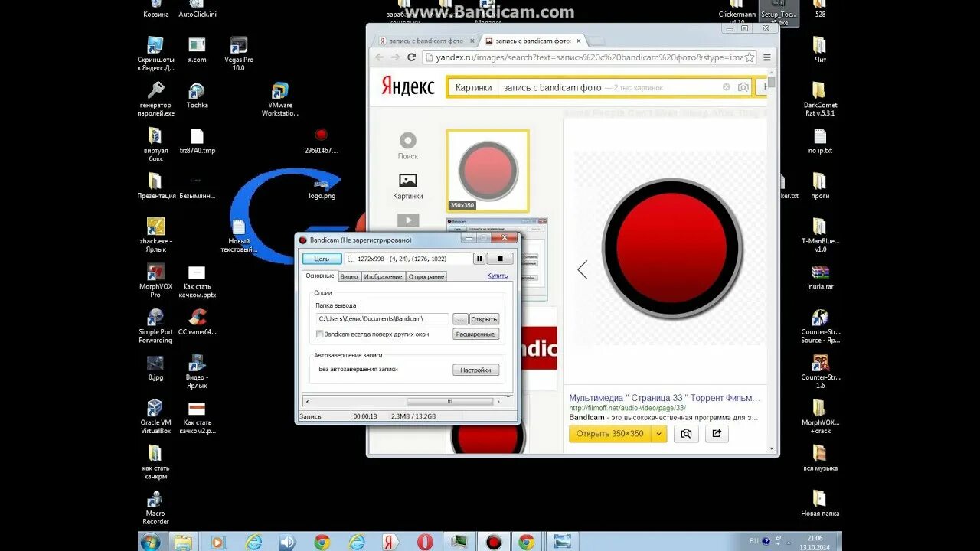This screenshot has width=980, height=551.
Task: Click the share button under the preview
Action: pyautogui.click(x=717, y=433)
